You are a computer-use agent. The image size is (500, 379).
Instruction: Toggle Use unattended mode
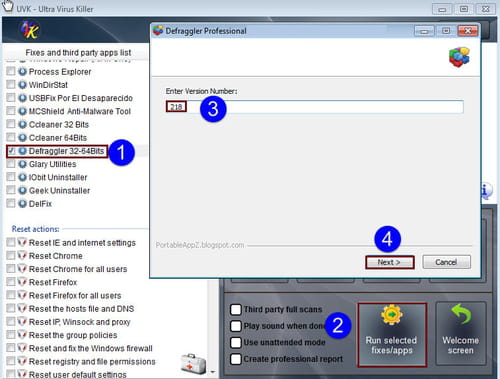pos(236,342)
